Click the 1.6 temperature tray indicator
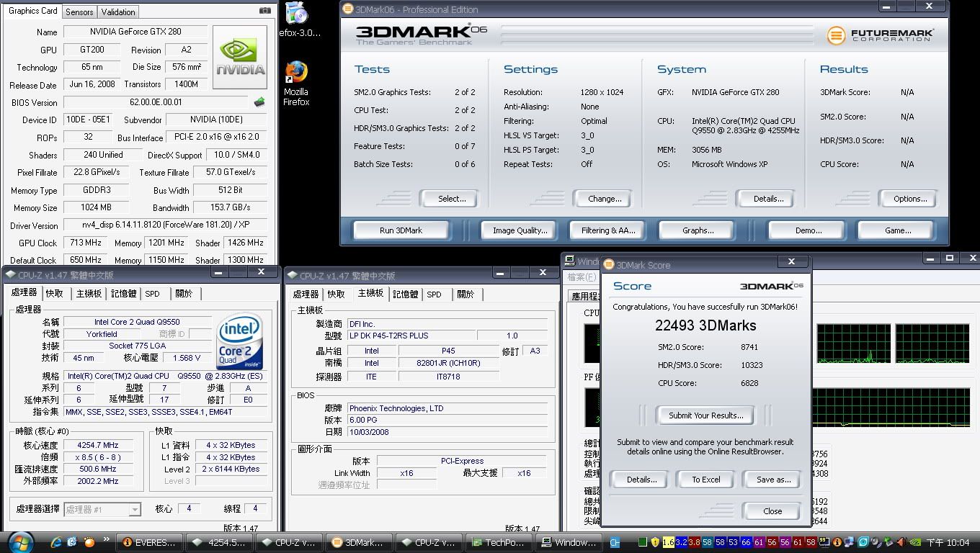Image resolution: width=980 pixels, height=553 pixels. pyautogui.click(x=668, y=542)
